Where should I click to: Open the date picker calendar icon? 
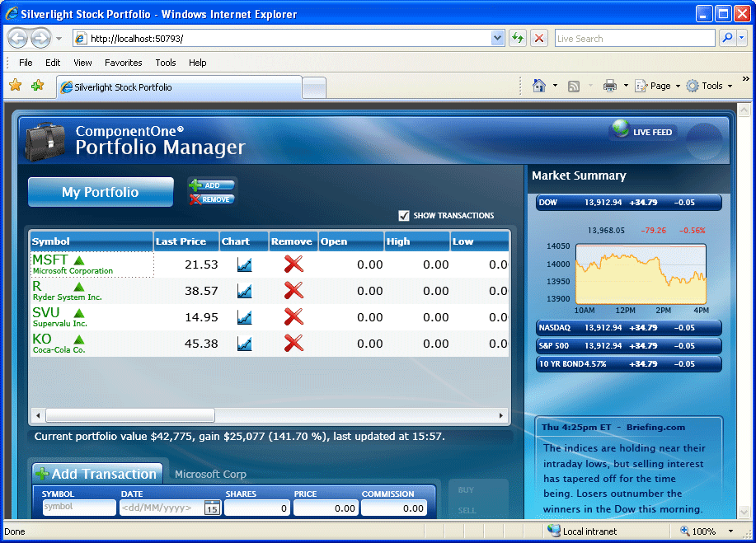(x=212, y=508)
